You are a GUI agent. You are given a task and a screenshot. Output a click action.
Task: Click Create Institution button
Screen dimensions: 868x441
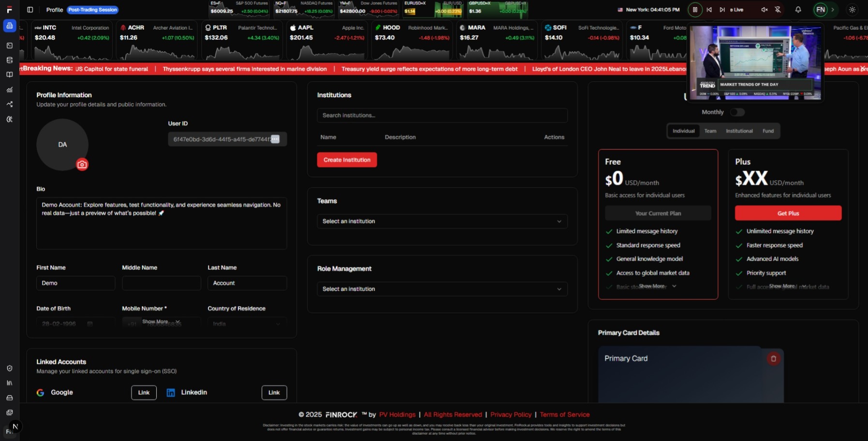(347, 160)
